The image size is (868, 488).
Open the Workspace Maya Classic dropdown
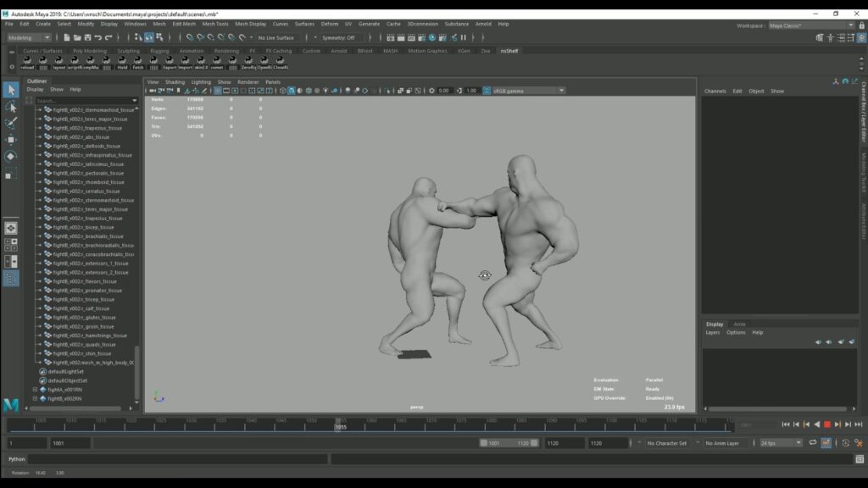tap(811, 25)
